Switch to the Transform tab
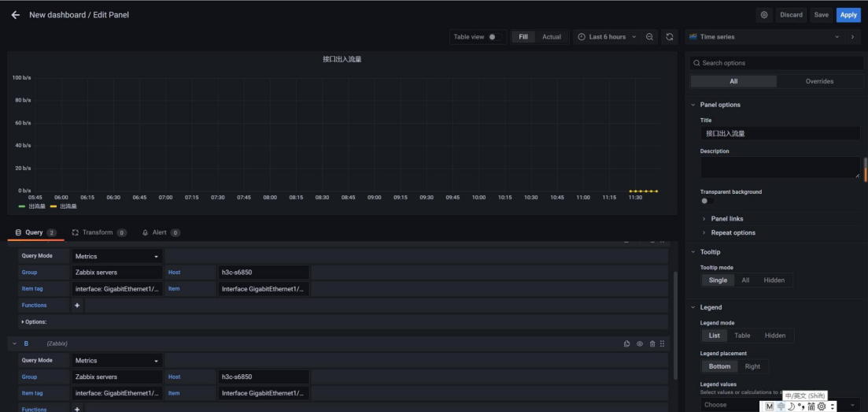868x412 pixels. (x=99, y=232)
